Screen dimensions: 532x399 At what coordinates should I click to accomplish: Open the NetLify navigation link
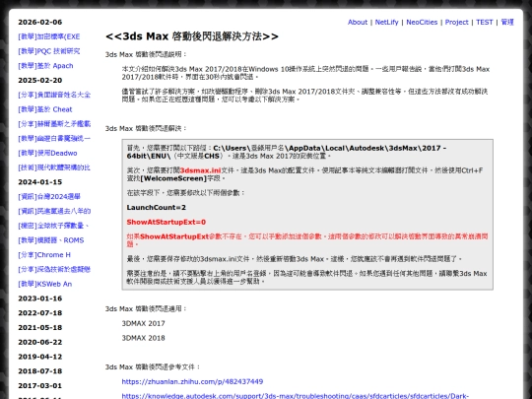point(386,22)
